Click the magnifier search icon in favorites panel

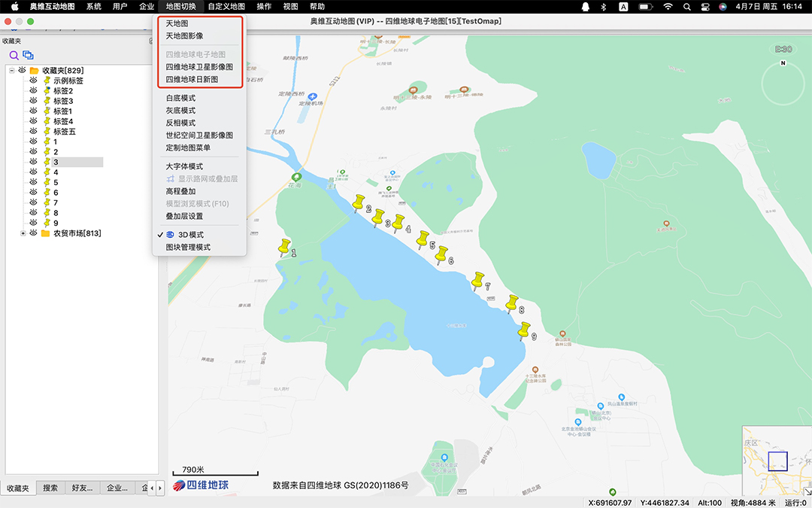[14, 56]
